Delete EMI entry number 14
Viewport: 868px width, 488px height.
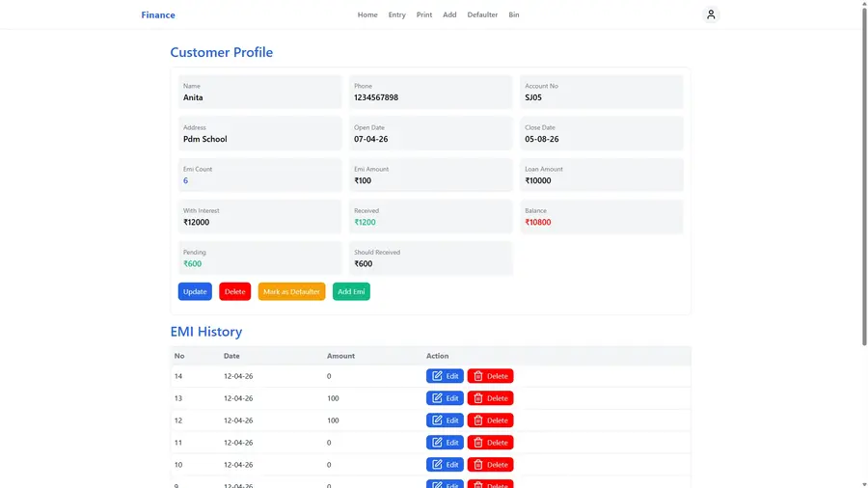(491, 376)
